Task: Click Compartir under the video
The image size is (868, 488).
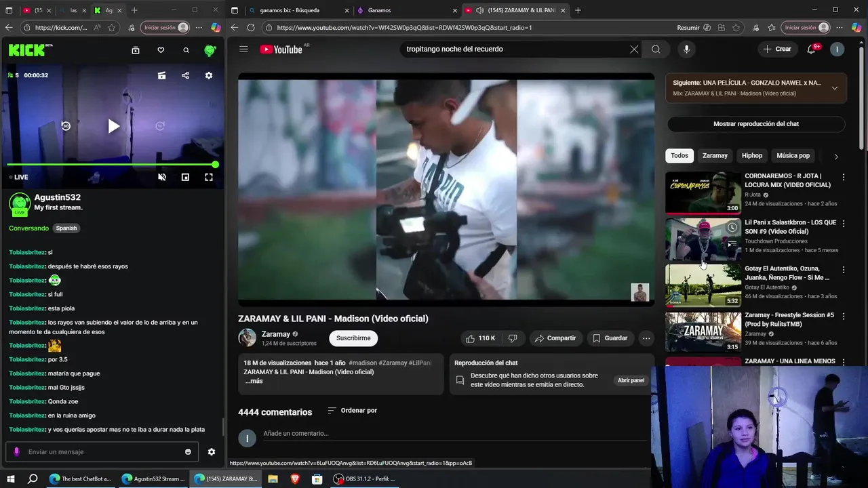Action: [555, 338]
